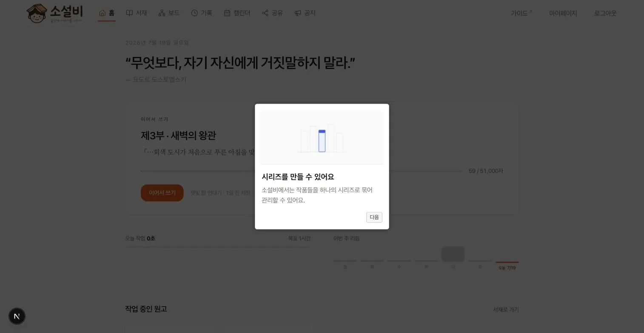The image size is (644, 333).
Task: Click the 이번 주 리듬 label
Action: coord(346,238)
